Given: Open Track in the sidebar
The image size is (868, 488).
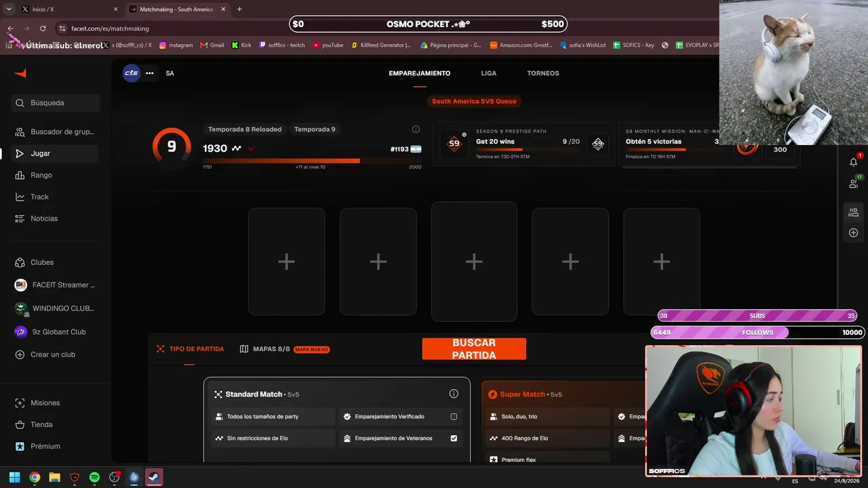Looking at the screenshot, I should click(55, 197).
